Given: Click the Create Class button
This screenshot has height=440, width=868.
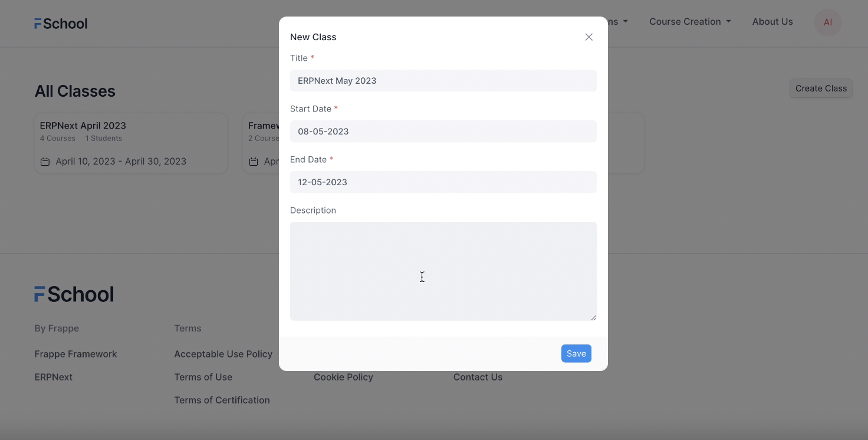Looking at the screenshot, I should 821,88.
